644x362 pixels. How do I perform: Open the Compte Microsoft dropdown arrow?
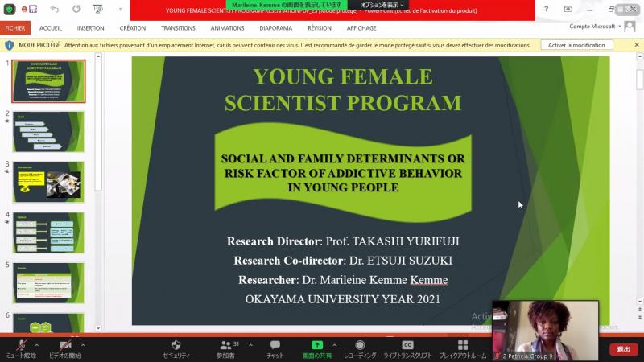tap(620, 27)
